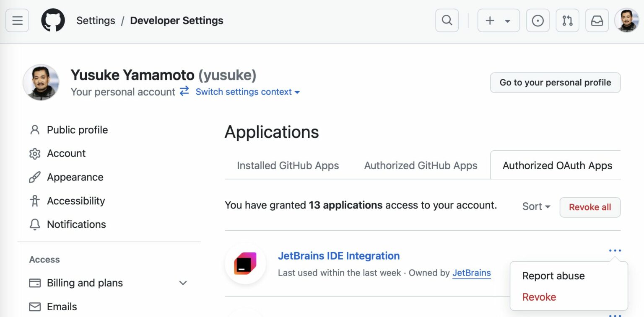The height and width of the screenshot is (317, 644).
Task: Expand the Billing and plans section
Action: 182,283
